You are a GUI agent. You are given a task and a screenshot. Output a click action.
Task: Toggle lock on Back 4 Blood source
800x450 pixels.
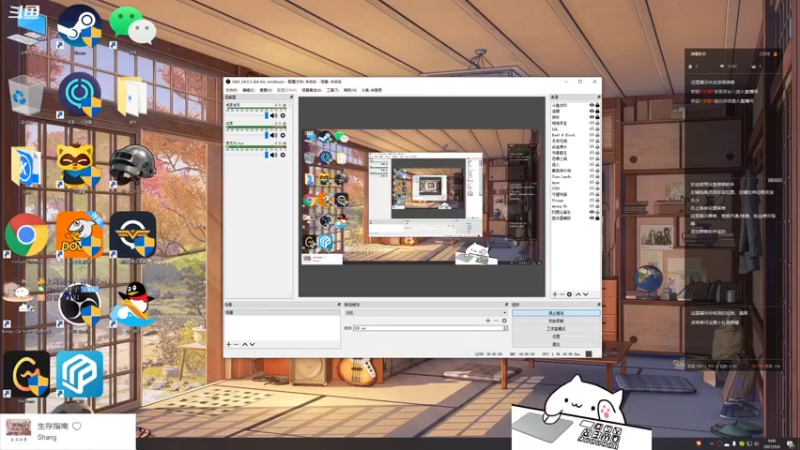click(597, 135)
